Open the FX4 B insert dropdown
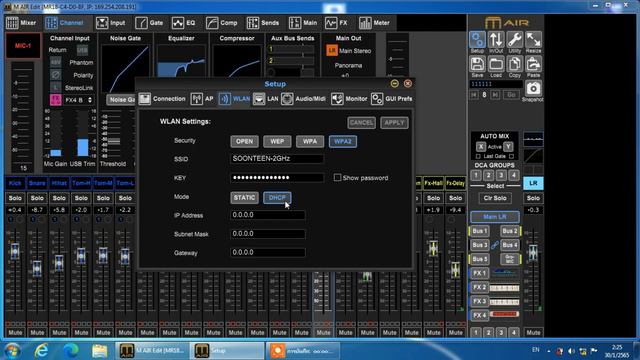The image size is (640, 360). [78, 100]
